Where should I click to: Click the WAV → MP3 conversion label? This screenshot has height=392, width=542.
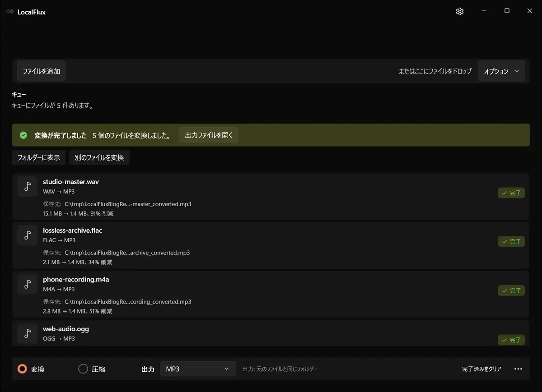click(x=59, y=191)
